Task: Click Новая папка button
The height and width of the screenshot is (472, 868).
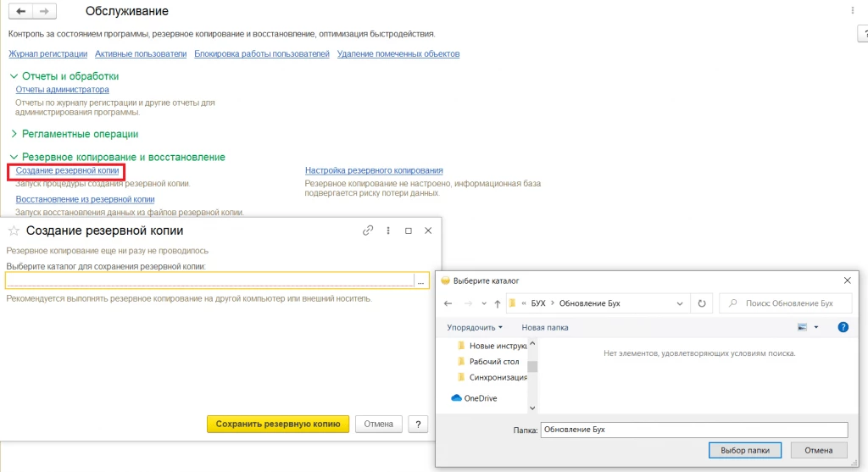Action: 545,328
